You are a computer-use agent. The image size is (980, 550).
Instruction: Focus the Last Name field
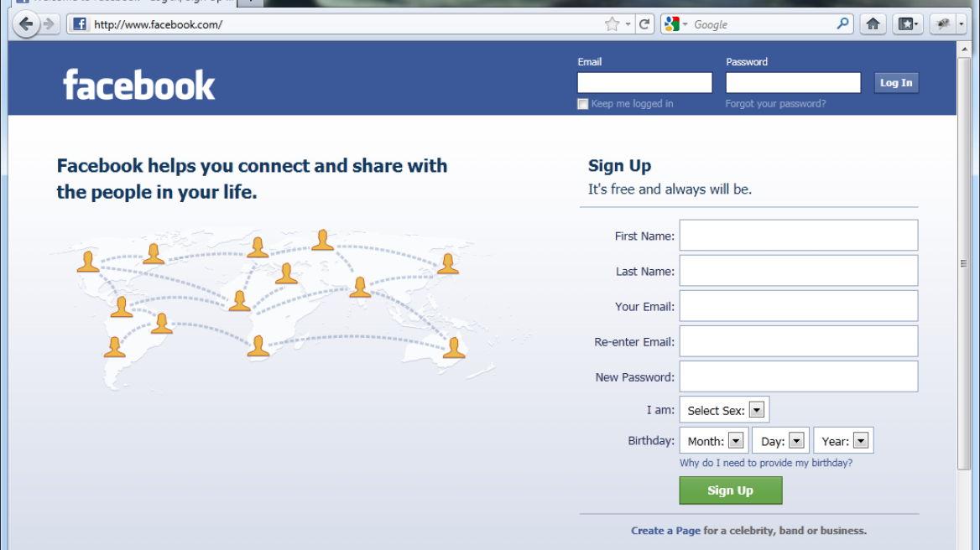click(x=799, y=270)
